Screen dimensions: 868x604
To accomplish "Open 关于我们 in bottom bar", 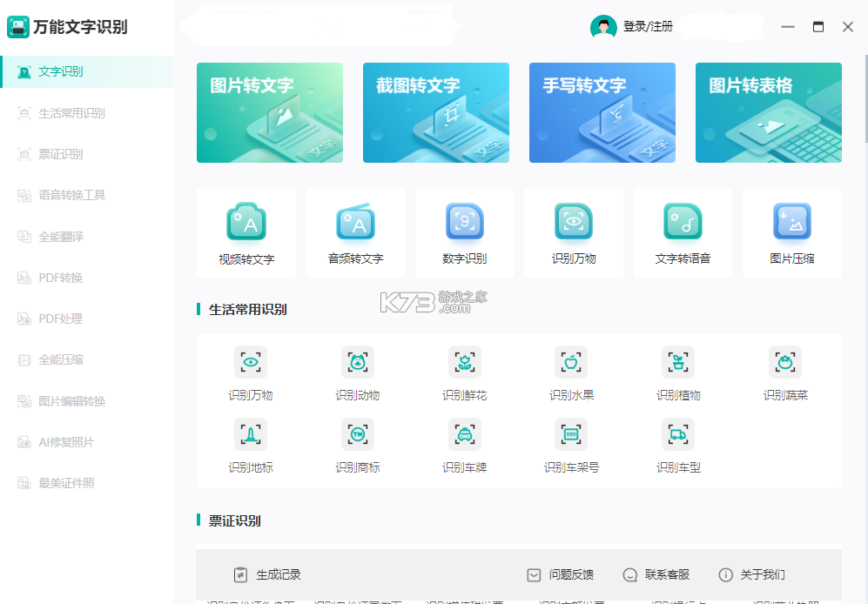I will pyautogui.click(x=751, y=574).
